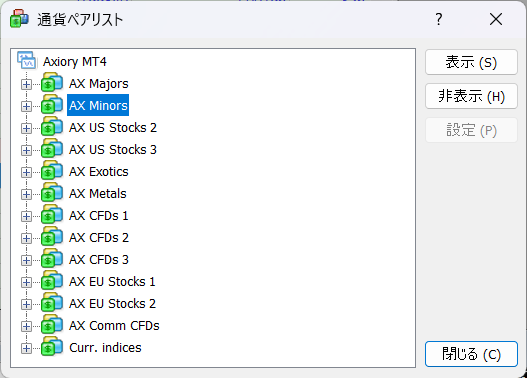Click the AX CFDs 1 group icon
This screenshot has height=378, width=527.
(52, 215)
